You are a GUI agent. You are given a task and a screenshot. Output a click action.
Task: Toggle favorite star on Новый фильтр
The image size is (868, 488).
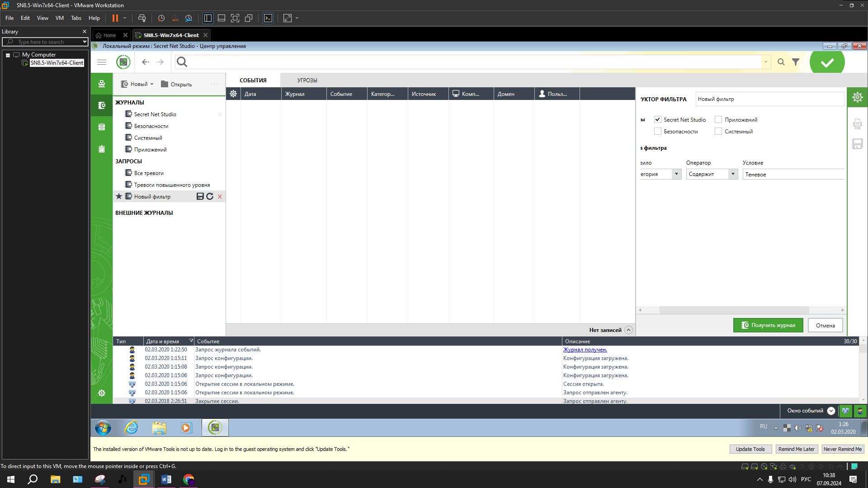pos(119,196)
